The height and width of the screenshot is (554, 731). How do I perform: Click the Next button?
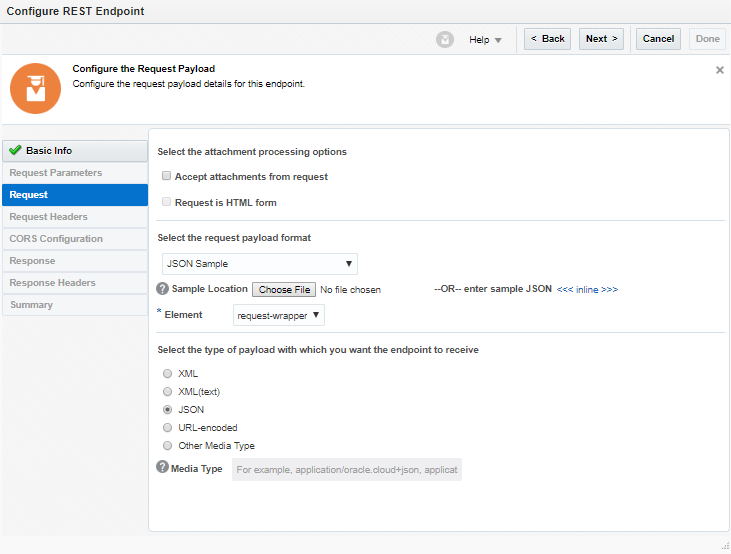point(601,39)
